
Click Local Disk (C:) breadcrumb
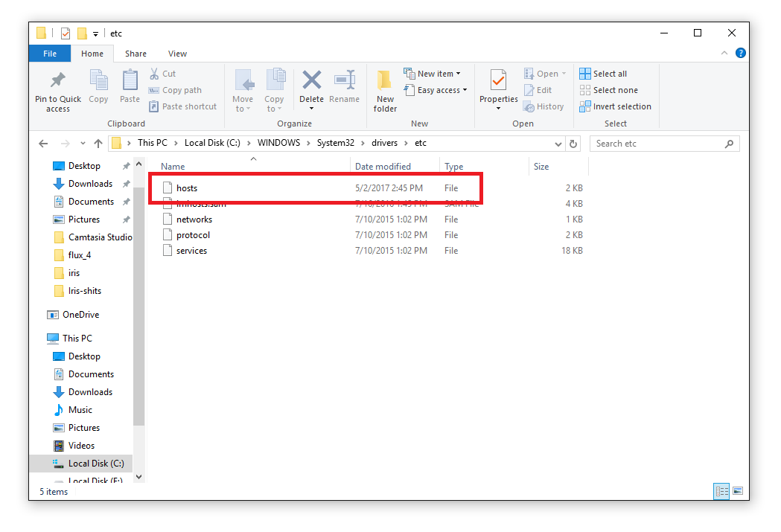(x=212, y=143)
